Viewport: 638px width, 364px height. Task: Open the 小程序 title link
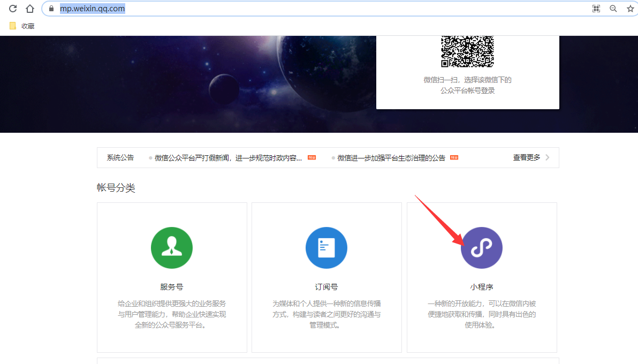click(x=482, y=287)
